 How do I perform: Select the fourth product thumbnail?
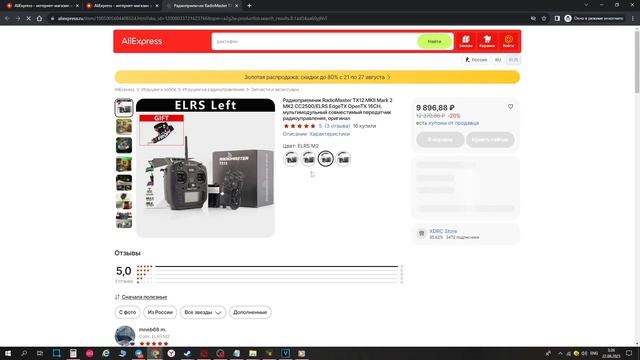click(x=124, y=164)
